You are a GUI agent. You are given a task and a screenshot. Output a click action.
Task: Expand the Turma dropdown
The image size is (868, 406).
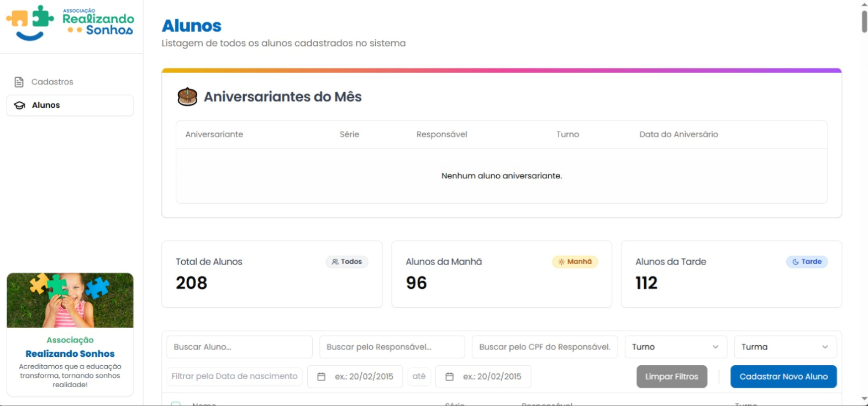[785, 347]
